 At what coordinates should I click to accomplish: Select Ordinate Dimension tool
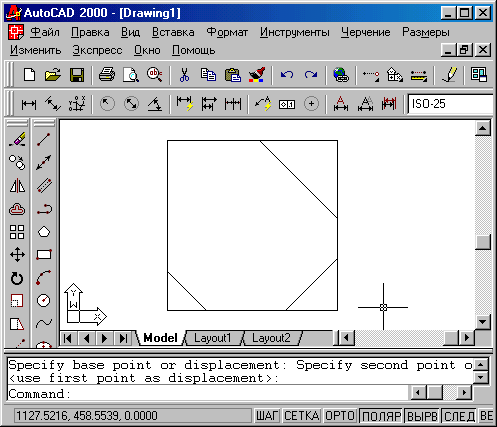[77, 104]
